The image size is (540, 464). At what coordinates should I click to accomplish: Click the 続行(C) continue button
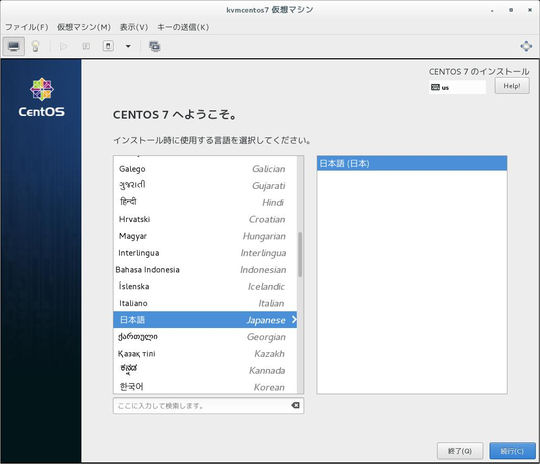(x=512, y=451)
